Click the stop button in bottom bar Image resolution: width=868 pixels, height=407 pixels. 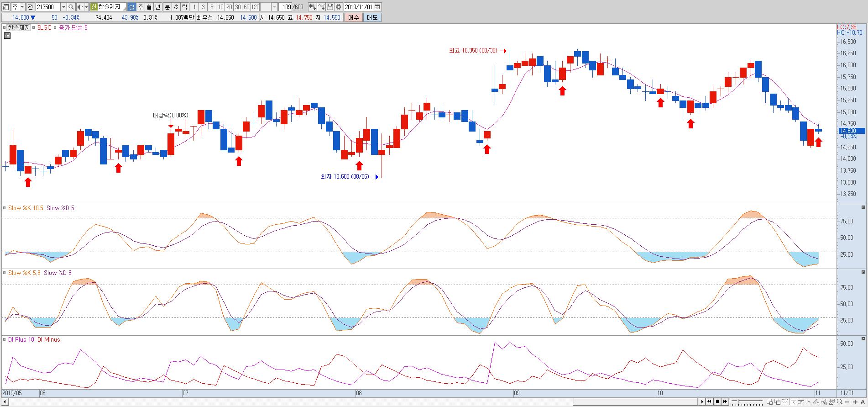[717, 402]
